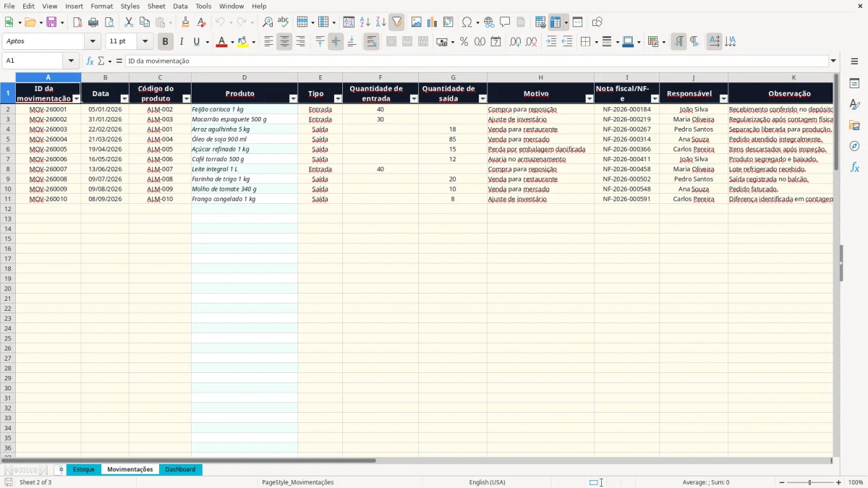
Task: Add a new sheet with the tab-bar plus button
Action: tap(61, 469)
